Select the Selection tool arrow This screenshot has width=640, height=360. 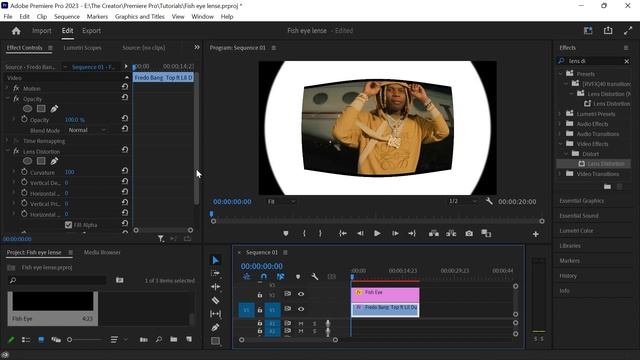coord(216,260)
